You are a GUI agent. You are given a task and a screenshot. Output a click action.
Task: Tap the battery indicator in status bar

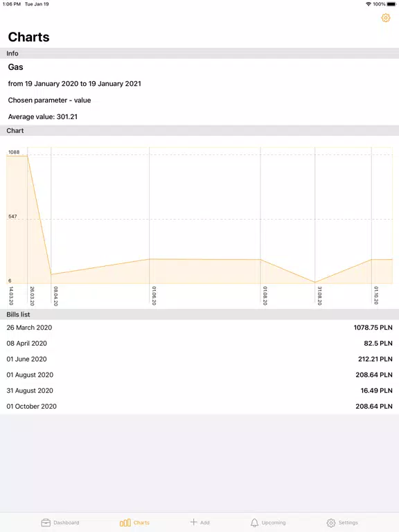[391, 4]
